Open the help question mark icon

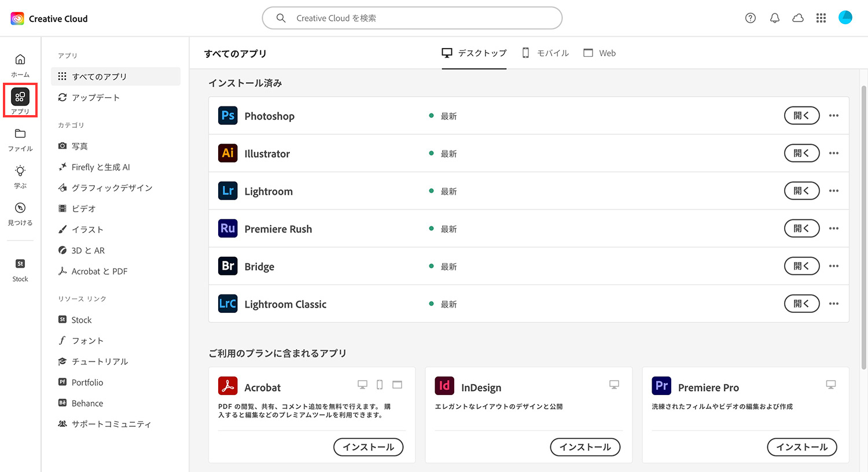click(751, 18)
